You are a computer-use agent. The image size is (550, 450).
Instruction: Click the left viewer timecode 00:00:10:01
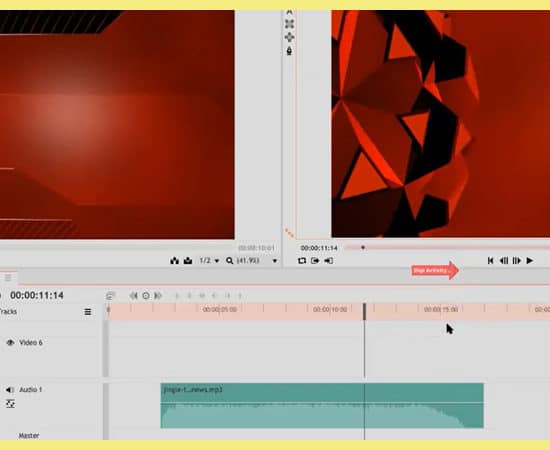click(x=256, y=248)
